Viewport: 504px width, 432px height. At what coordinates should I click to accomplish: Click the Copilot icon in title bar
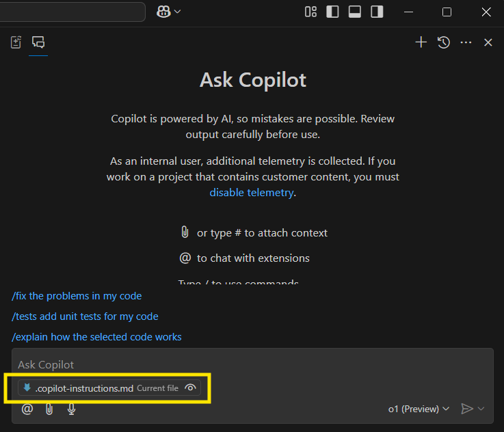[163, 12]
